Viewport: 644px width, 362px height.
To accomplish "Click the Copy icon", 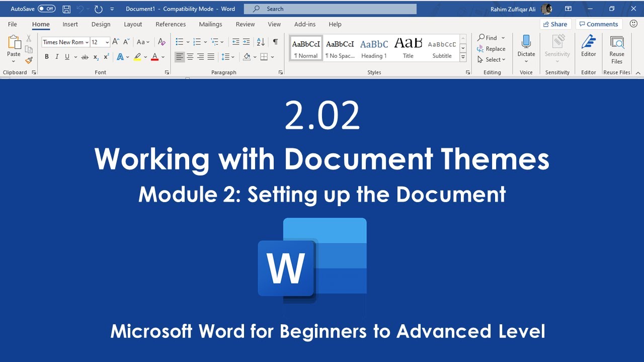I will click(x=29, y=49).
